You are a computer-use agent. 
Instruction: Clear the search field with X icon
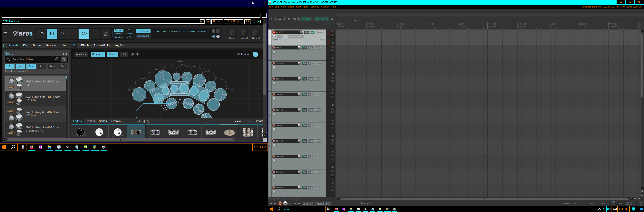point(57,59)
